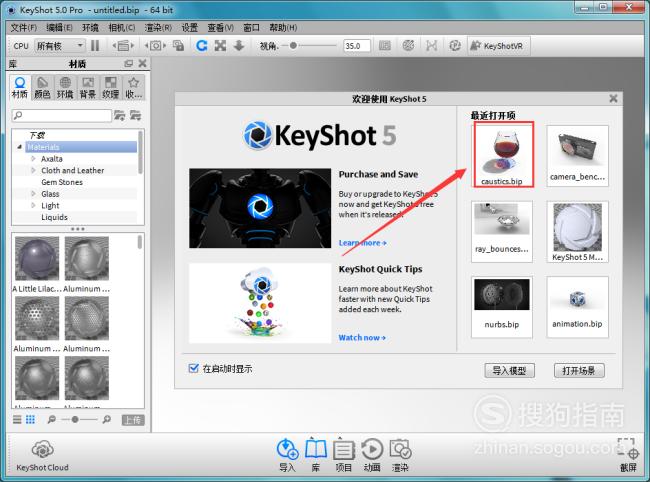Image resolution: width=650 pixels, height=482 pixels.
Task: Toggle the 动画 animation icon
Action: tap(372, 455)
